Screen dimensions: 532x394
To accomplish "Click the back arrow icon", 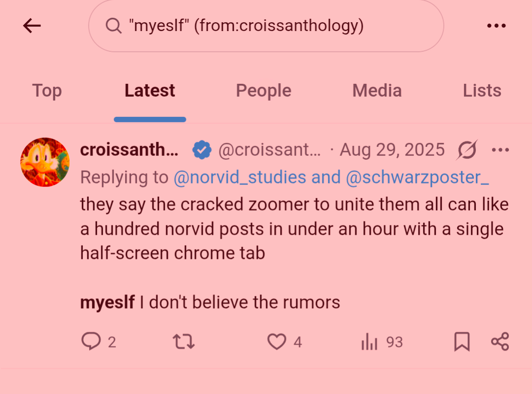I will point(32,26).
